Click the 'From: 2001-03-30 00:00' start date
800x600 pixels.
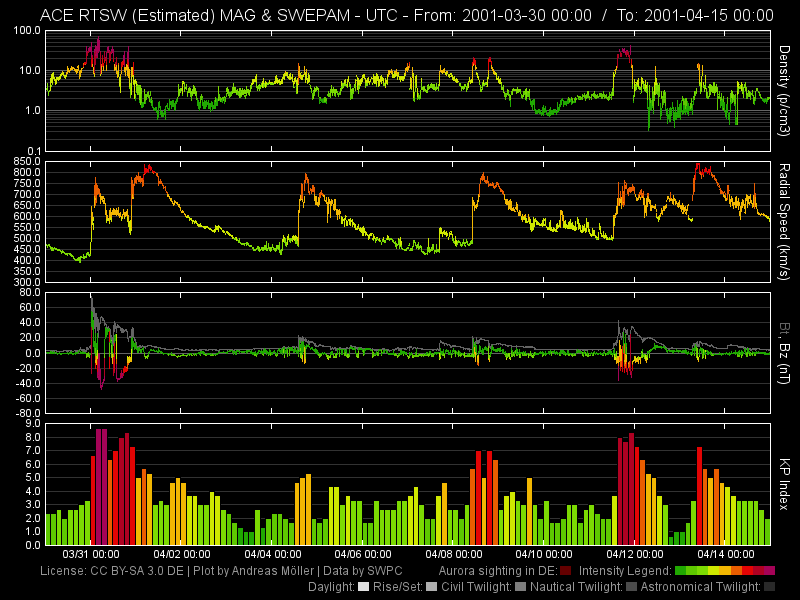click(x=503, y=15)
